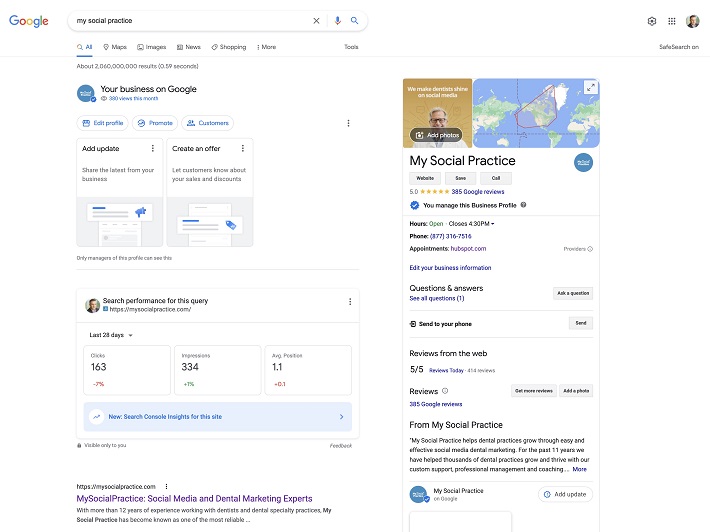Clear the search box with X icon
Image resolution: width=710 pixels, height=532 pixels.
tap(316, 21)
